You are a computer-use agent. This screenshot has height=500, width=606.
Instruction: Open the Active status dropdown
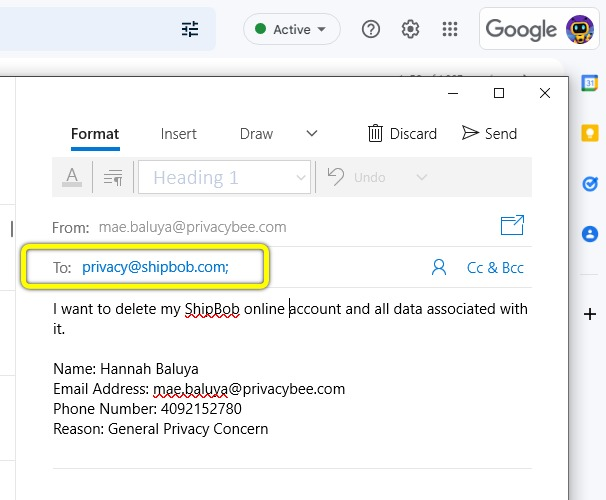coord(292,29)
